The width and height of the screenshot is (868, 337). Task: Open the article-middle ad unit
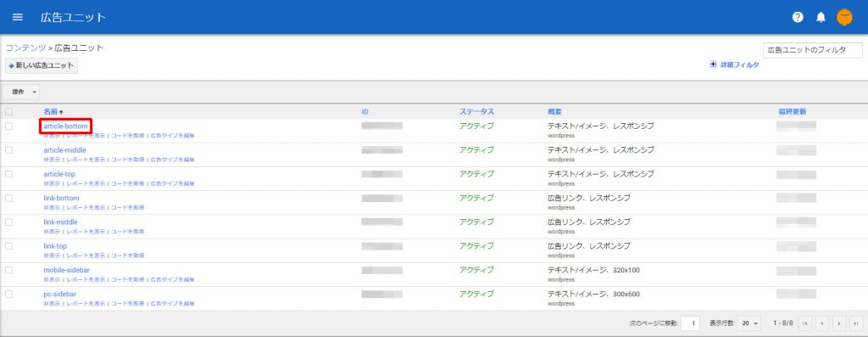point(64,150)
